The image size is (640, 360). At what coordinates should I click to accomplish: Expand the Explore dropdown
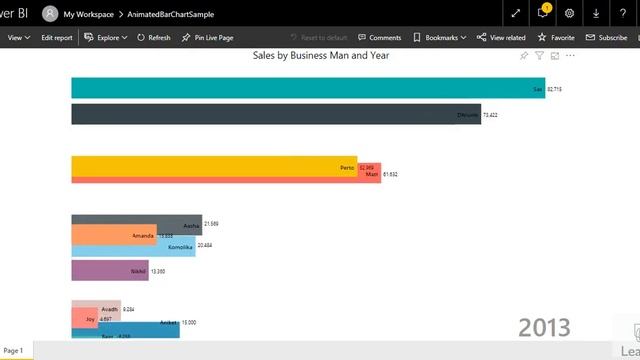click(106, 38)
